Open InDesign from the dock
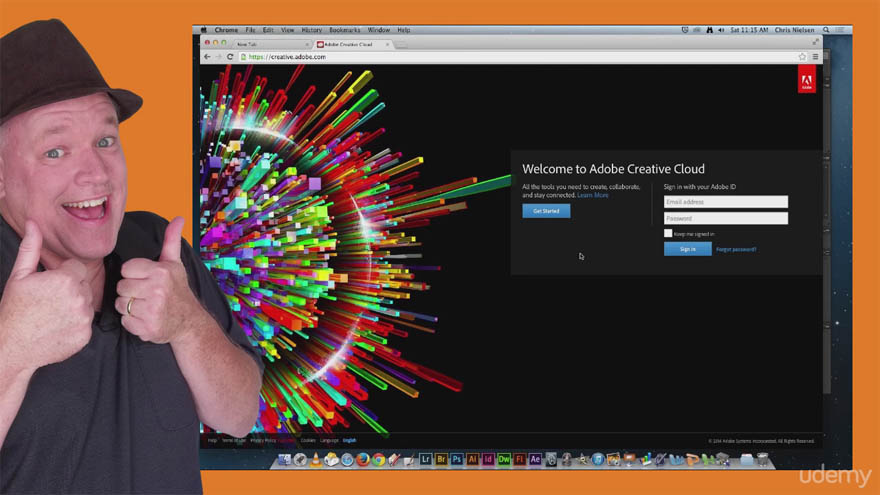880x495 pixels. (x=488, y=460)
